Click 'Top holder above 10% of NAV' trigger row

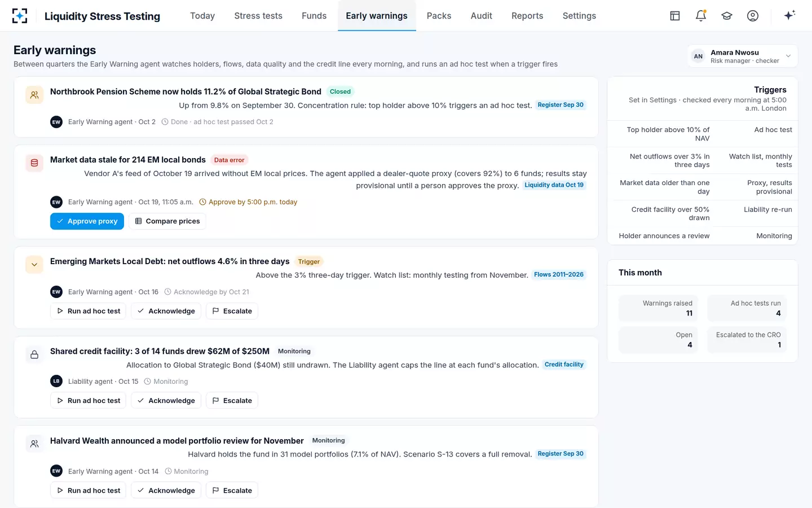[x=703, y=134]
